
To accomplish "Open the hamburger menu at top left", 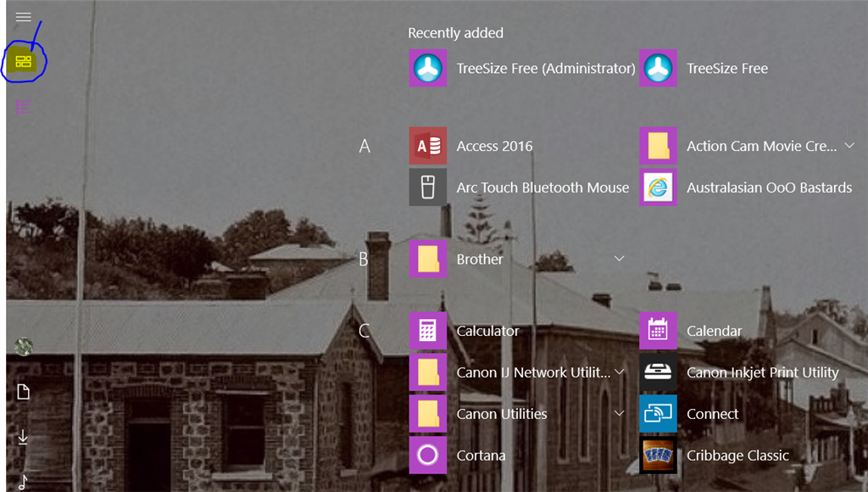I will point(23,17).
